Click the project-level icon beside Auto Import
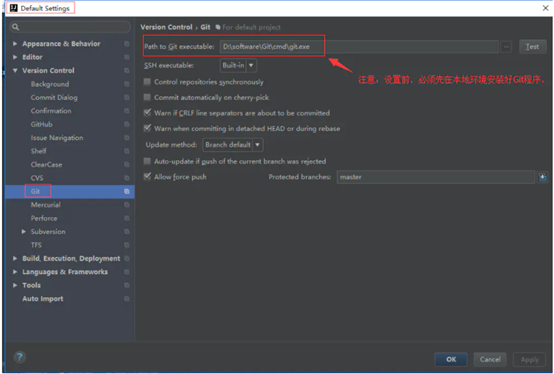Image resolution: width=554 pixels, height=374 pixels. pyautogui.click(x=126, y=299)
